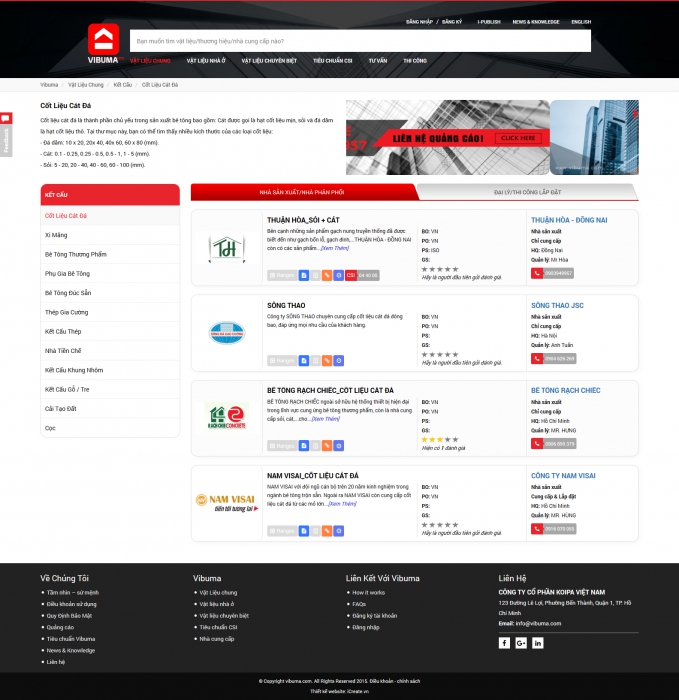The height and width of the screenshot is (700, 679).
Task: Click the CLICK HERE advertising banner button
Action: click(518, 138)
